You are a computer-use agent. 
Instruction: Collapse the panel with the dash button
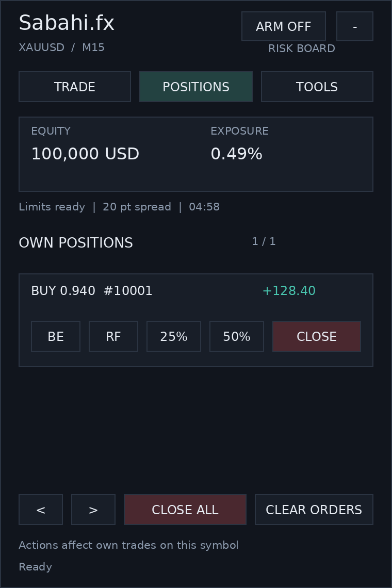click(355, 26)
